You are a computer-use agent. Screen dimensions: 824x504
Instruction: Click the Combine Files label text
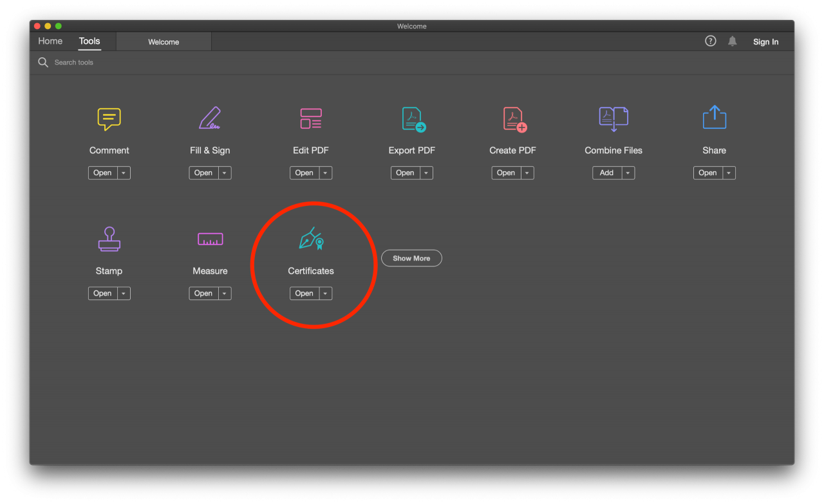point(613,151)
